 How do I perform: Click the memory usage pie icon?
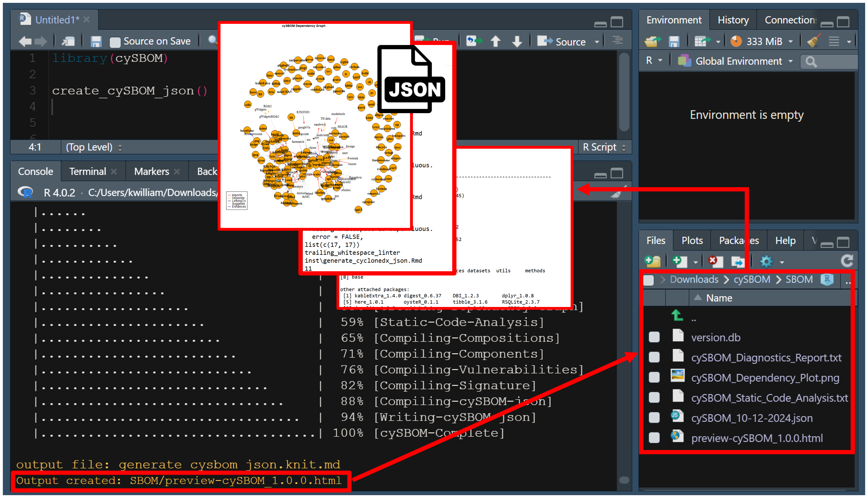coord(736,41)
